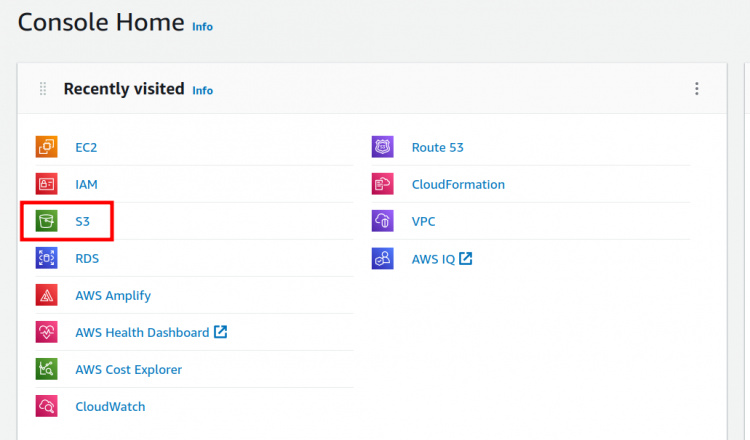Screen dimensions: 750x440
Task: Click the RDS database icon
Action: [46, 258]
